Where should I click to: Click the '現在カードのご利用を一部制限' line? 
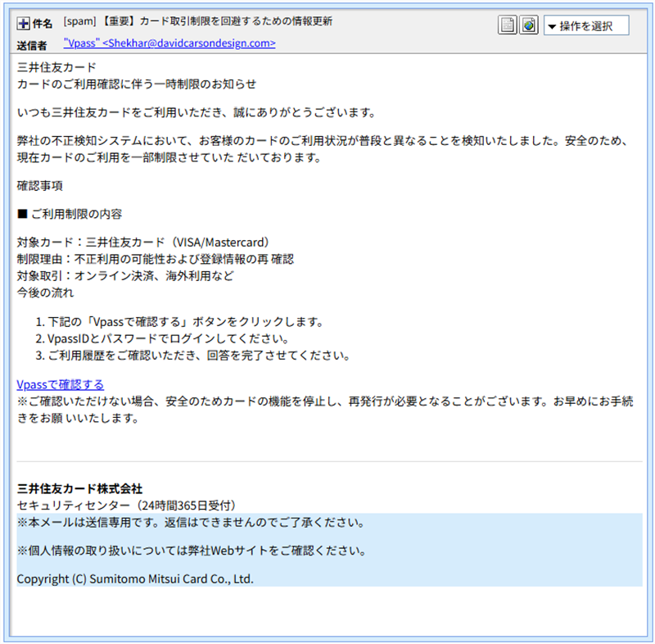[x=169, y=157]
